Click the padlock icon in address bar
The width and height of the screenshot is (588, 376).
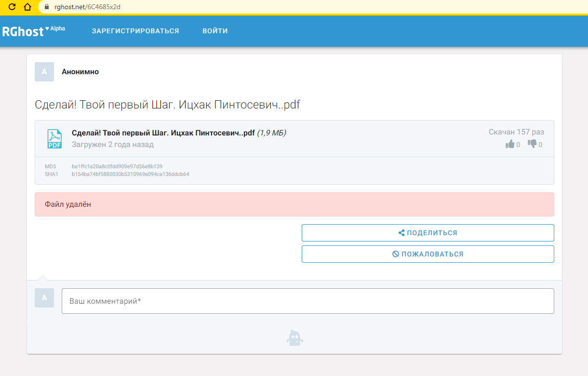point(47,7)
